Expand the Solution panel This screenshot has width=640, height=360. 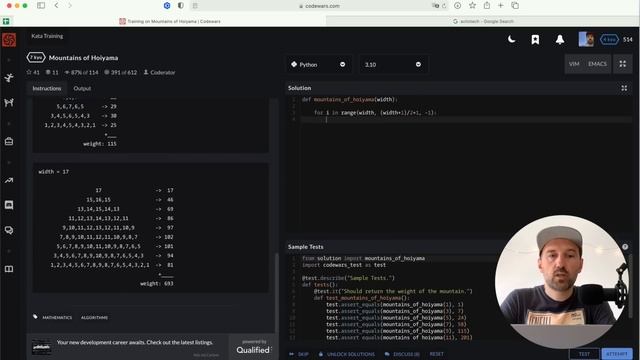tap(624, 88)
